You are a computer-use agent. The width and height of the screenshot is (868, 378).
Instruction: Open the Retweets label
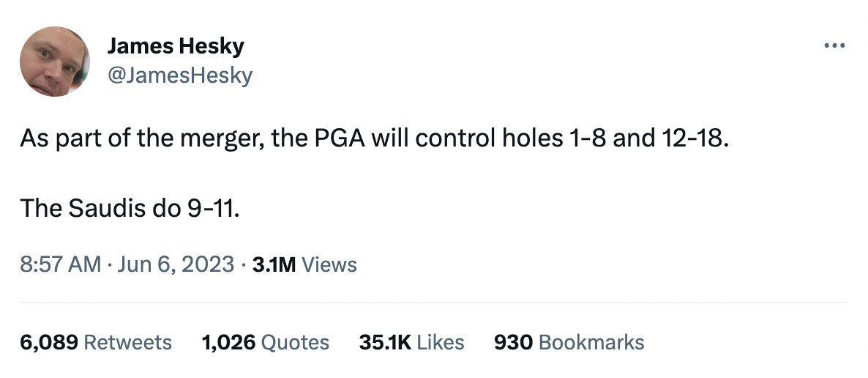[128, 343]
